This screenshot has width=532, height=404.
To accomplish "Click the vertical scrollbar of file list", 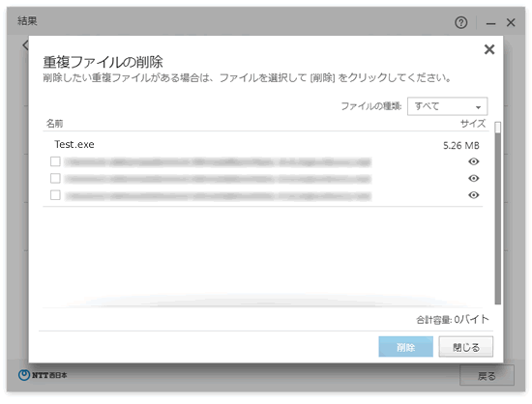I will [498, 214].
